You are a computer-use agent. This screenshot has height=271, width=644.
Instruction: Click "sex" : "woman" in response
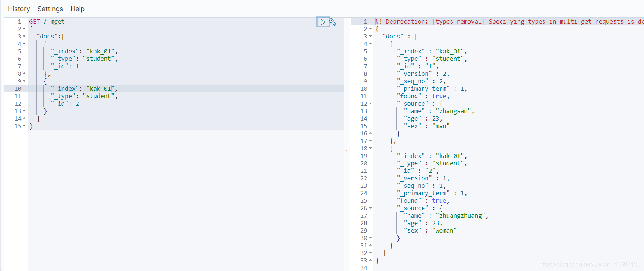(430, 231)
